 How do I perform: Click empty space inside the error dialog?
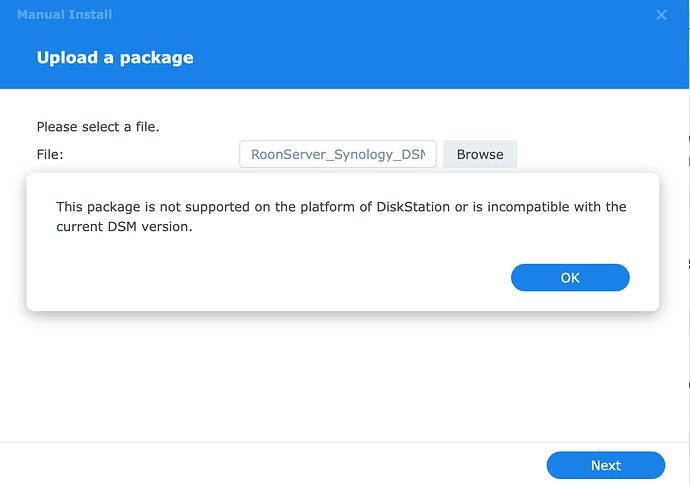click(x=264, y=275)
